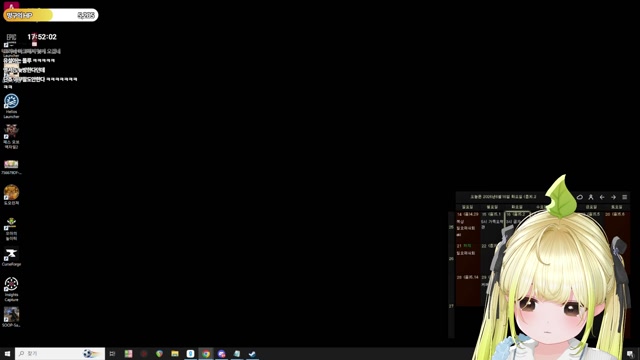Open the dark red circle taskbar app
Screen dimensions: 640x360
point(144,354)
